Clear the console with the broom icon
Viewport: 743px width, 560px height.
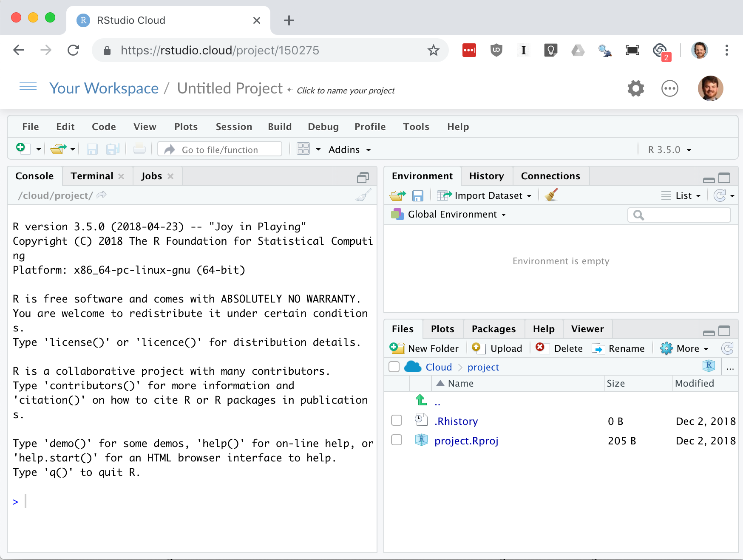point(364,195)
